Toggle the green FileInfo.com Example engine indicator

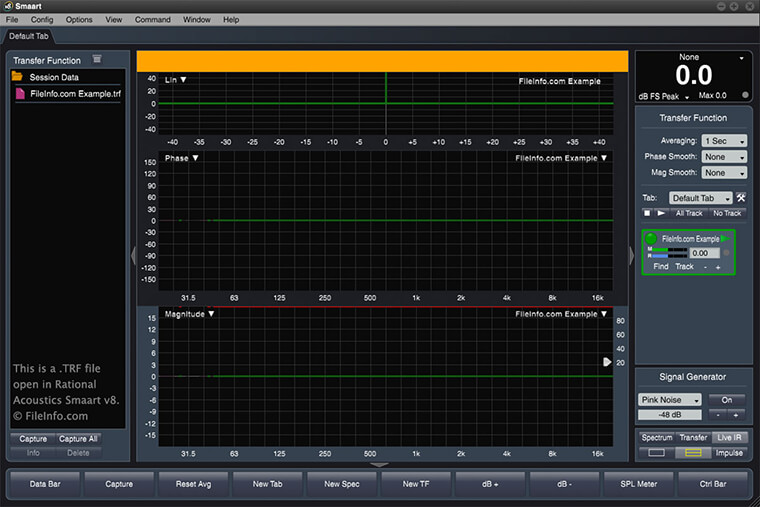[x=651, y=238]
